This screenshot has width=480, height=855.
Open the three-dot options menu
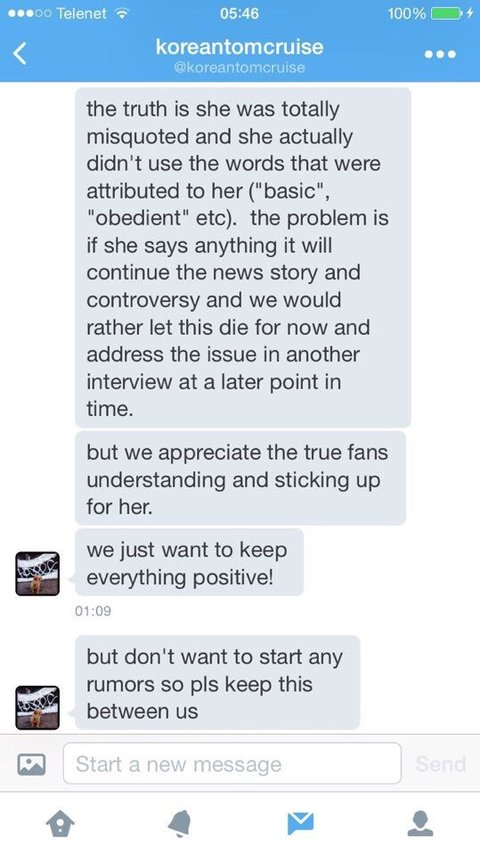click(440, 55)
